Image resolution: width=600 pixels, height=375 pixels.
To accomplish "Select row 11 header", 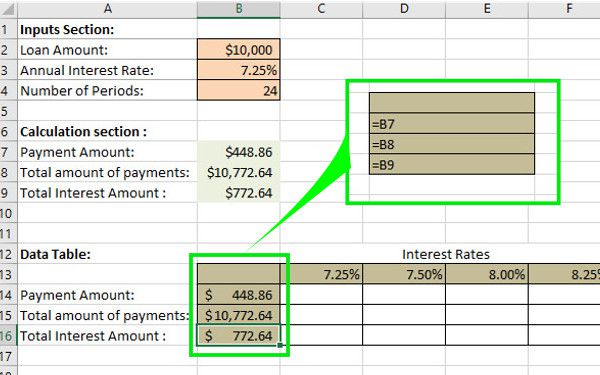I will [8, 233].
